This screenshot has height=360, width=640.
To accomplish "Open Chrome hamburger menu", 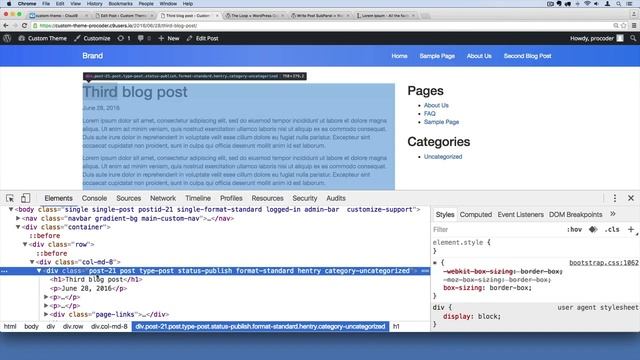I will click(634, 25).
